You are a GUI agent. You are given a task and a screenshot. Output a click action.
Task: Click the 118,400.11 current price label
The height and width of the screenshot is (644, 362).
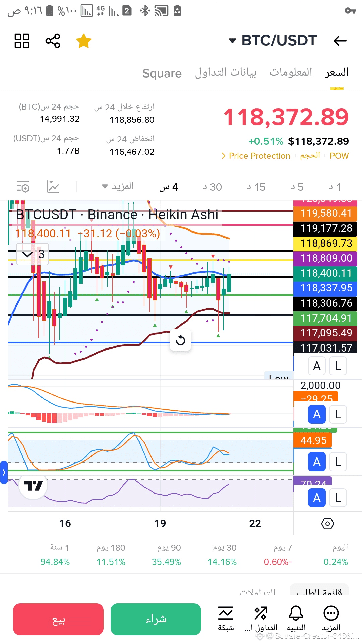(x=325, y=273)
